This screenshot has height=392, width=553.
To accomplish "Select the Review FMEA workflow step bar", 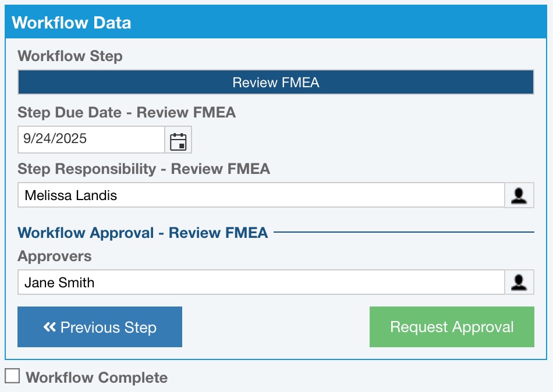I will (275, 83).
